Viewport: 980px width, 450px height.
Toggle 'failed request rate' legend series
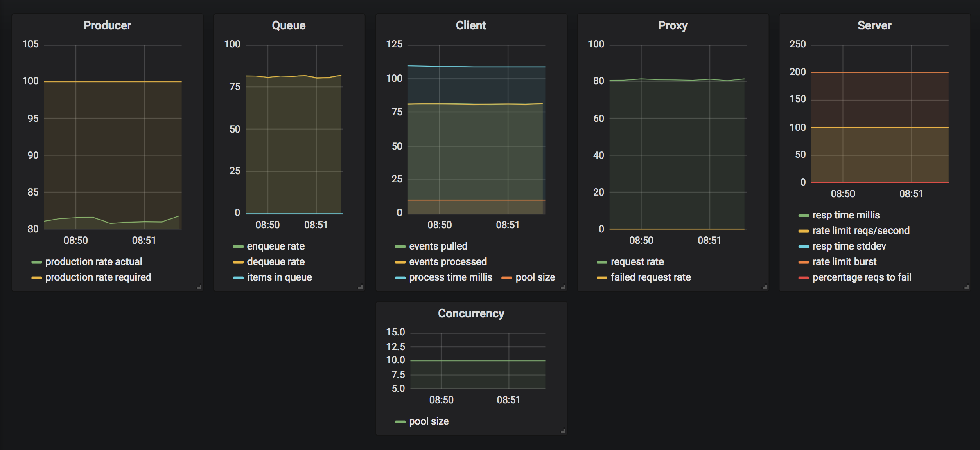click(x=651, y=277)
